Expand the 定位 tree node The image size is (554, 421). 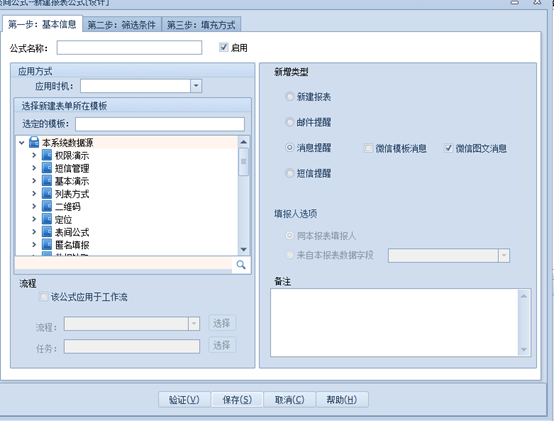pos(34,219)
